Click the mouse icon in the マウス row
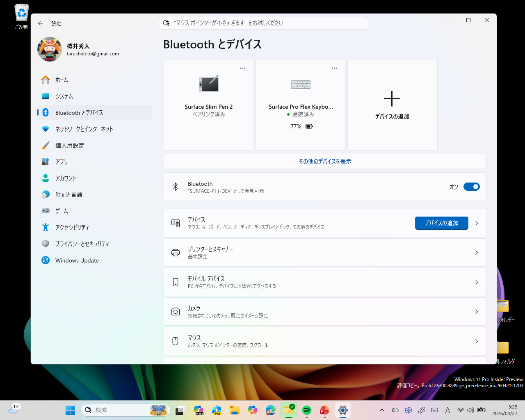 pyautogui.click(x=175, y=341)
